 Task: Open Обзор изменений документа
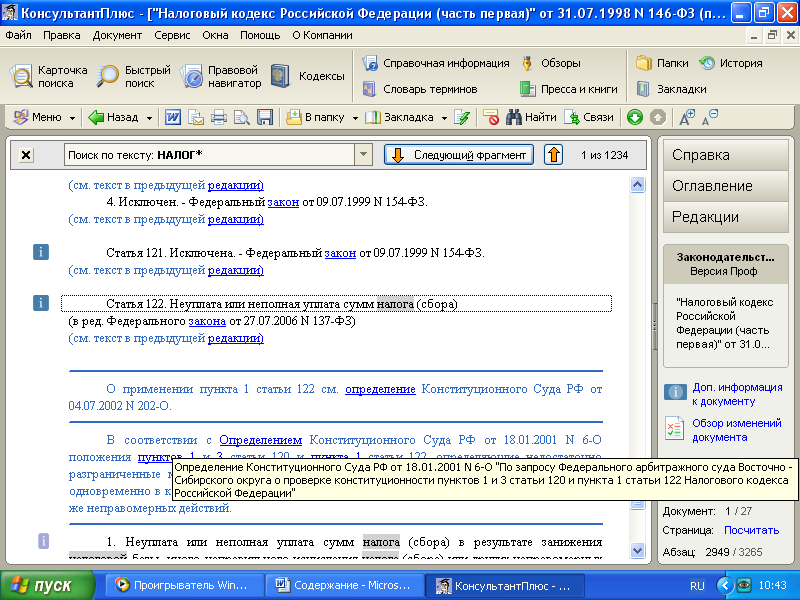click(723, 430)
